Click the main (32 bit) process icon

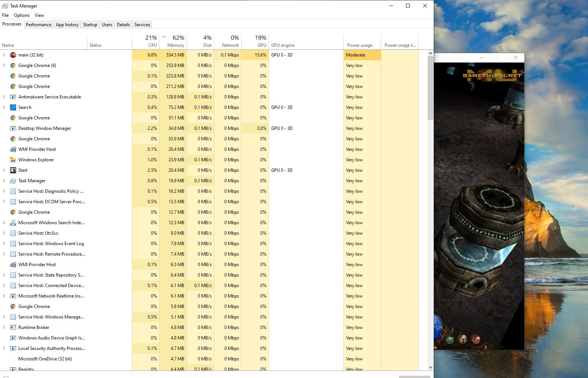point(13,55)
